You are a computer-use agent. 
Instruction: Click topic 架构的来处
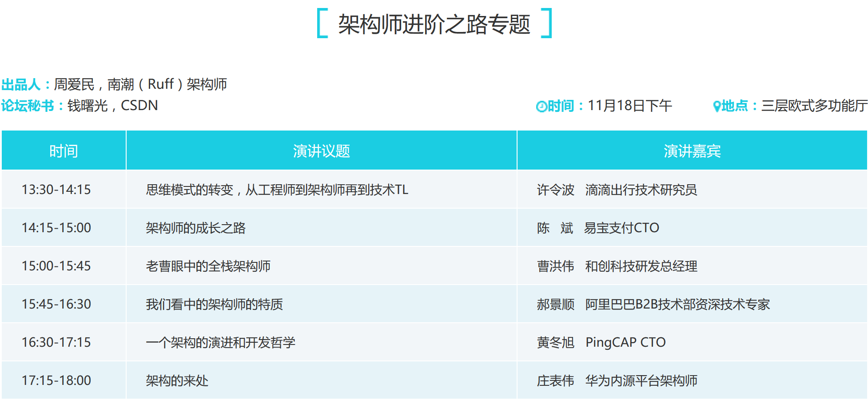pos(177,380)
